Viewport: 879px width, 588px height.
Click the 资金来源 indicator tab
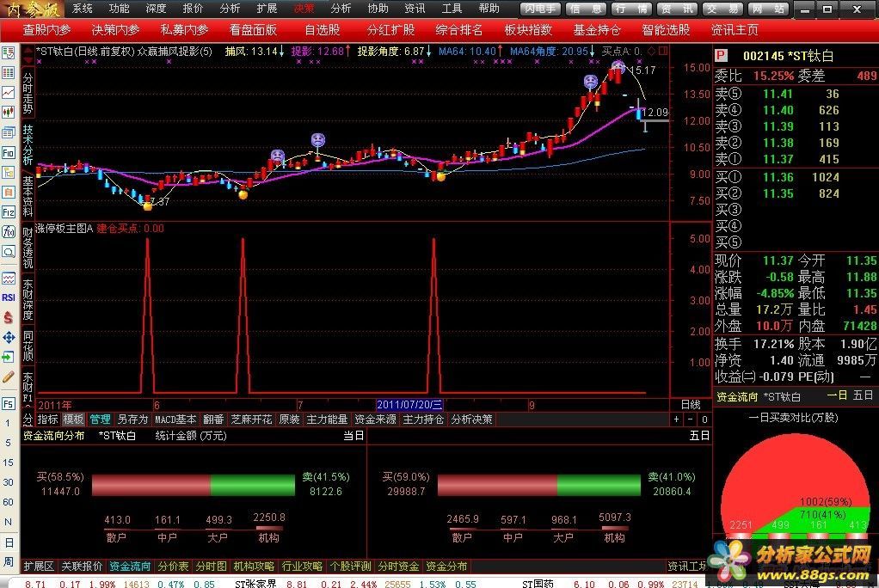coord(376,420)
